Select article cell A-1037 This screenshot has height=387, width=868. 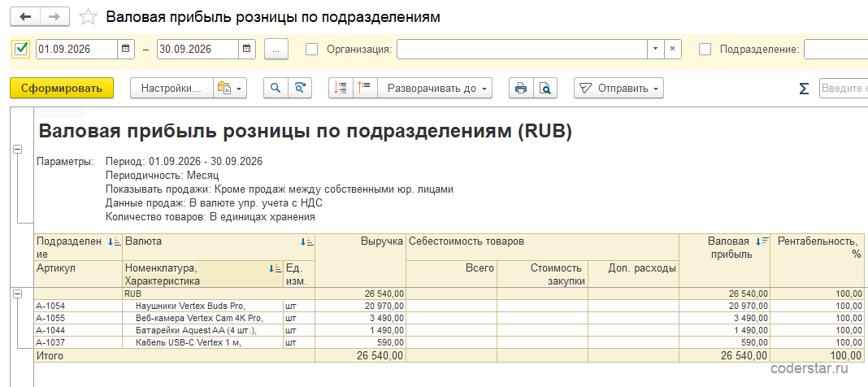79,343
